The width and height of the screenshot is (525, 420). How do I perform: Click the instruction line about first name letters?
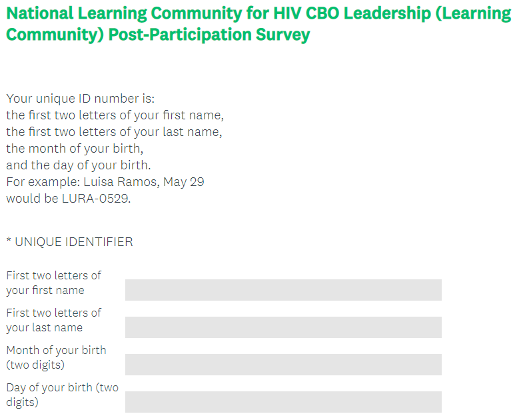[x=115, y=115]
